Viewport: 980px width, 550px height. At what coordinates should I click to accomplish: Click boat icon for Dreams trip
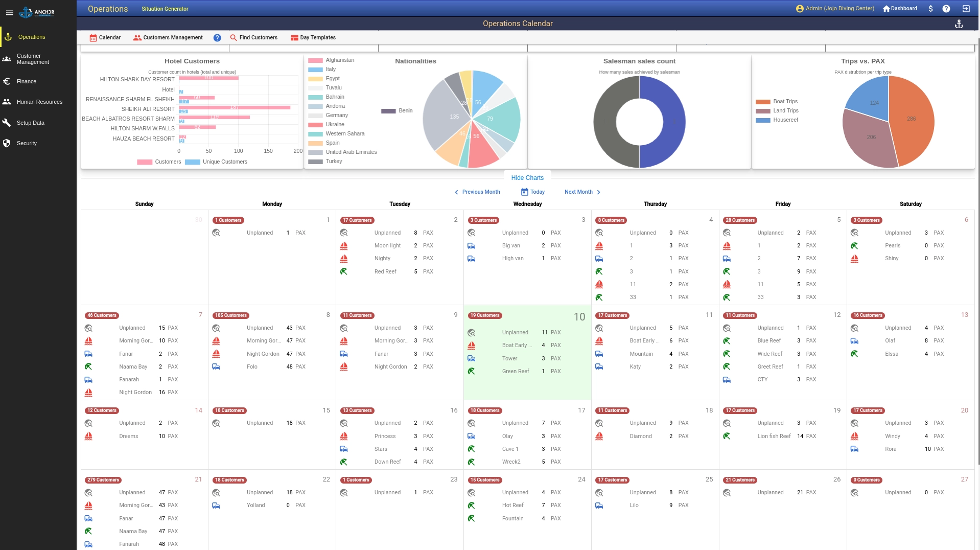(x=88, y=436)
